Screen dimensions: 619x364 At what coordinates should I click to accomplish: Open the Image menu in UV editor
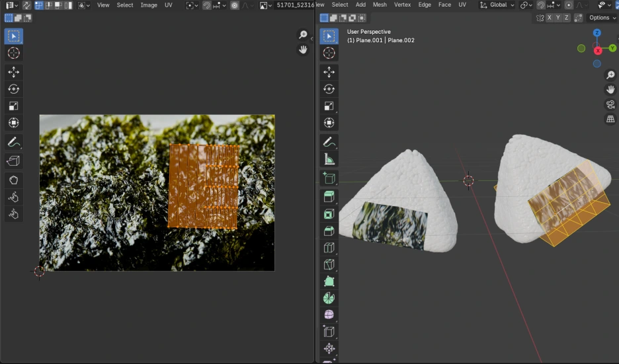[x=149, y=5]
